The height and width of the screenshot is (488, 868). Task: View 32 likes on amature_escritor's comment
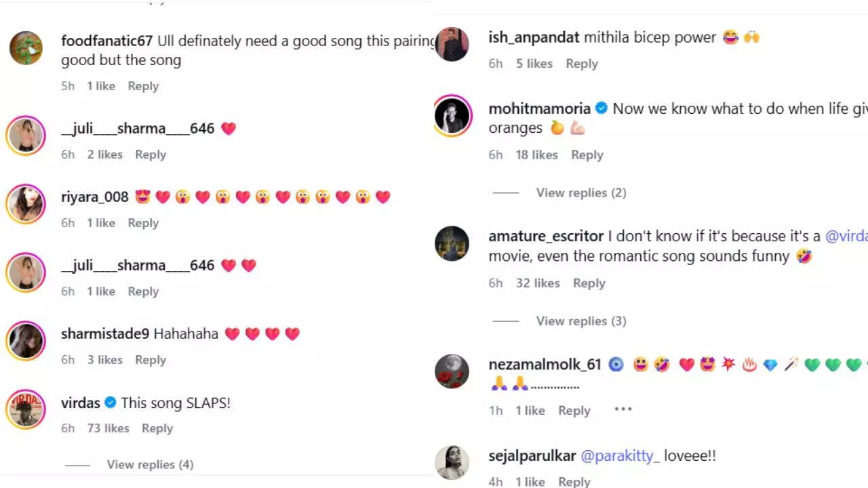(x=538, y=283)
